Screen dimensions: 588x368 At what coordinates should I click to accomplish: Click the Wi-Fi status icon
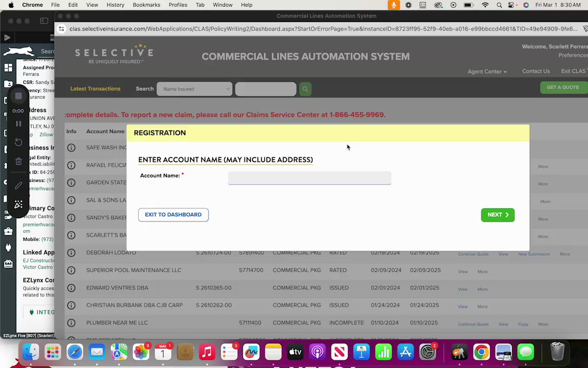click(x=485, y=5)
